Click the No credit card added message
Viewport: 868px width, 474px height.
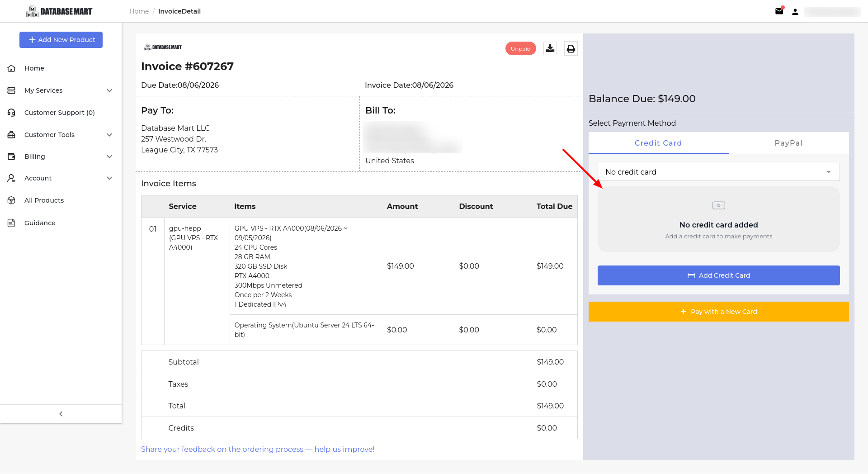click(719, 225)
